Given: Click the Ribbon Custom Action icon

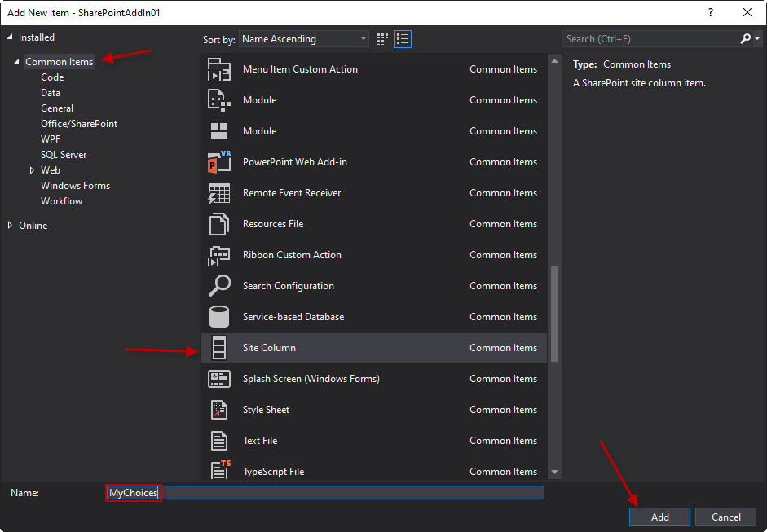Looking at the screenshot, I should [219, 255].
